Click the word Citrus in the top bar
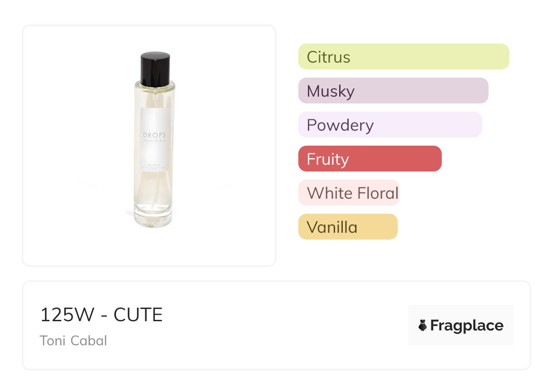Viewport: 553px width, 392px height. pyautogui.click(x=329, y=57)
